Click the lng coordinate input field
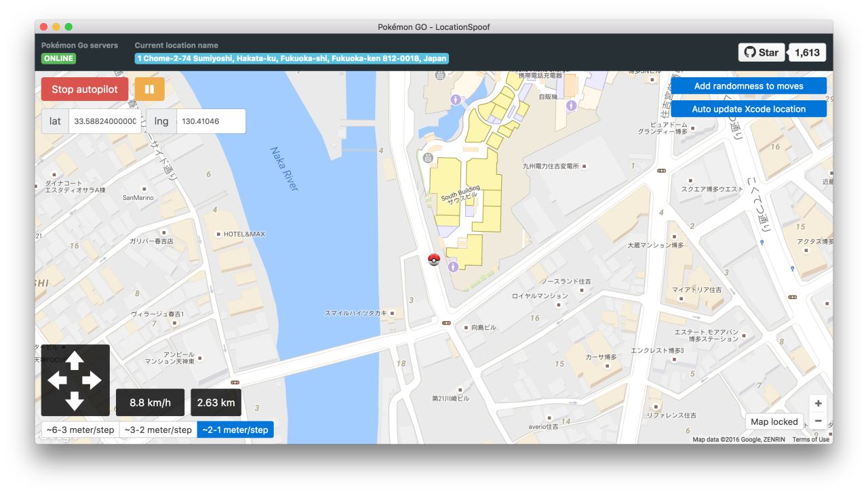 coord(210,121)
